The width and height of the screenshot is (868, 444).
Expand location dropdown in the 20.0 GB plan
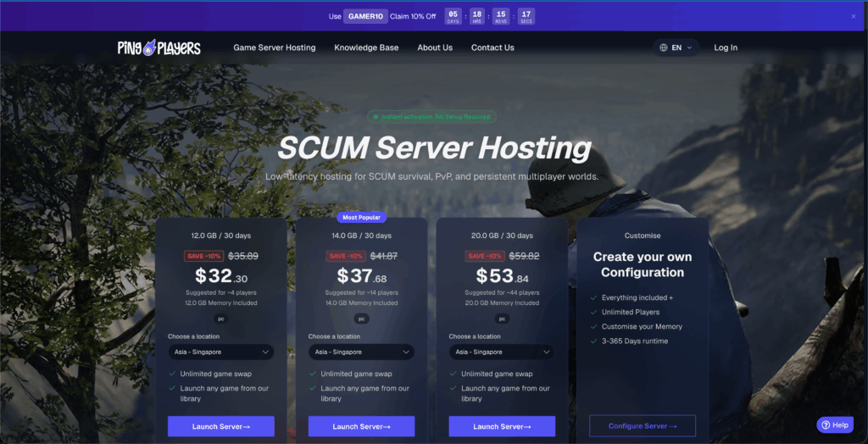pos(502,352)
